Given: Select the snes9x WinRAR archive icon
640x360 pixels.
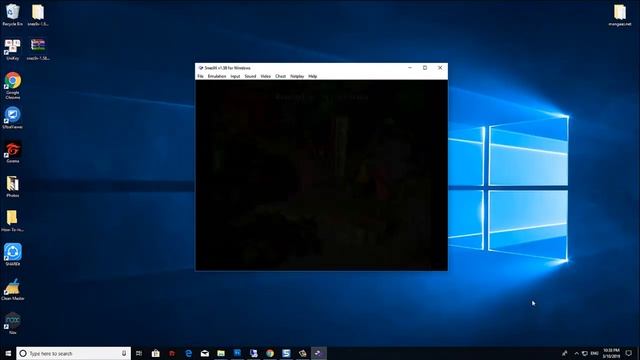Looking at the screenshot, I should pos(38,49).
